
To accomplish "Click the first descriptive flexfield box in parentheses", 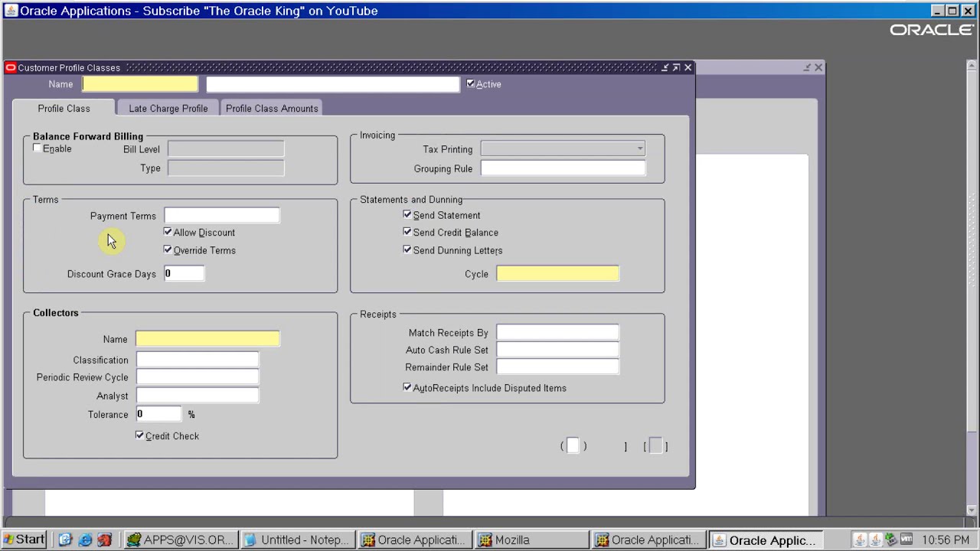I will coord(573,446).
